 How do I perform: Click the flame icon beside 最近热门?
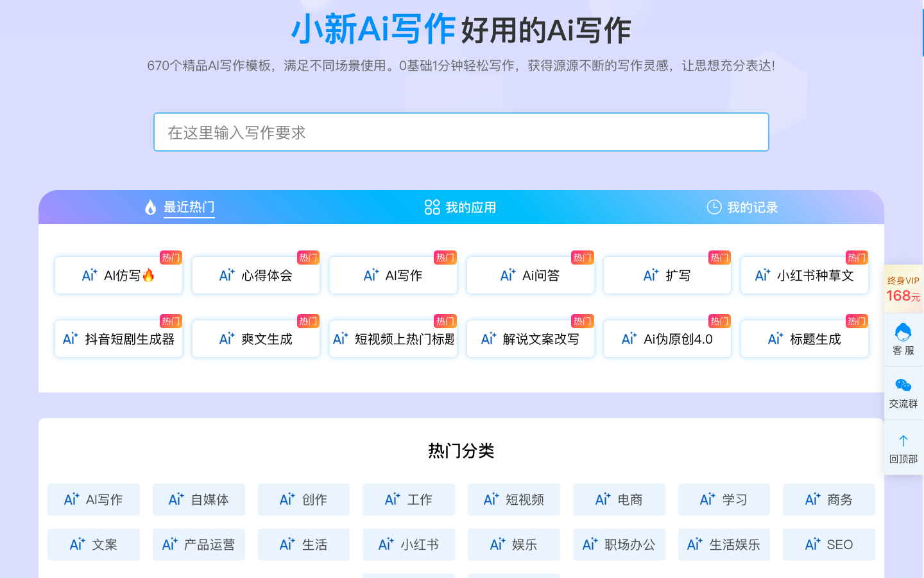pos(150,207)
